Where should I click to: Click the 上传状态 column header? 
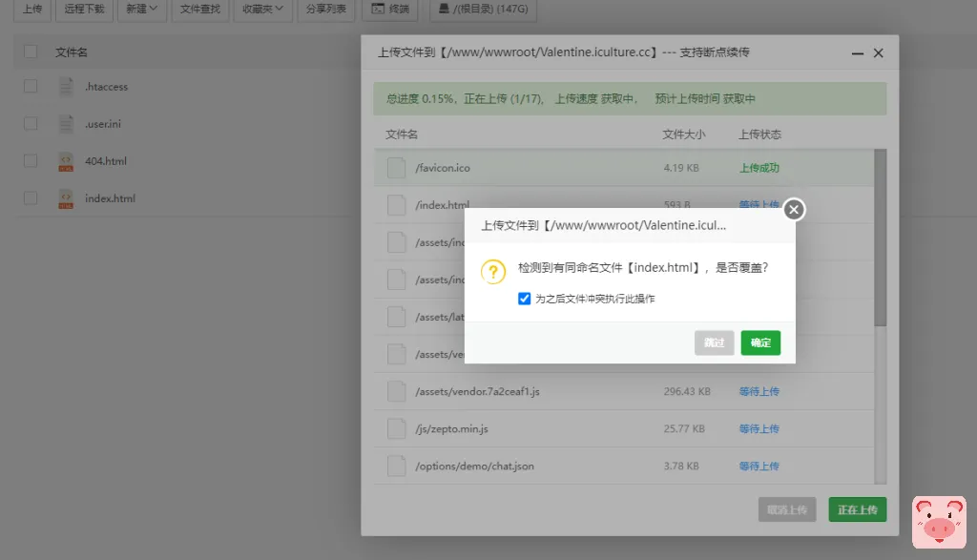(x=759, y=135)
